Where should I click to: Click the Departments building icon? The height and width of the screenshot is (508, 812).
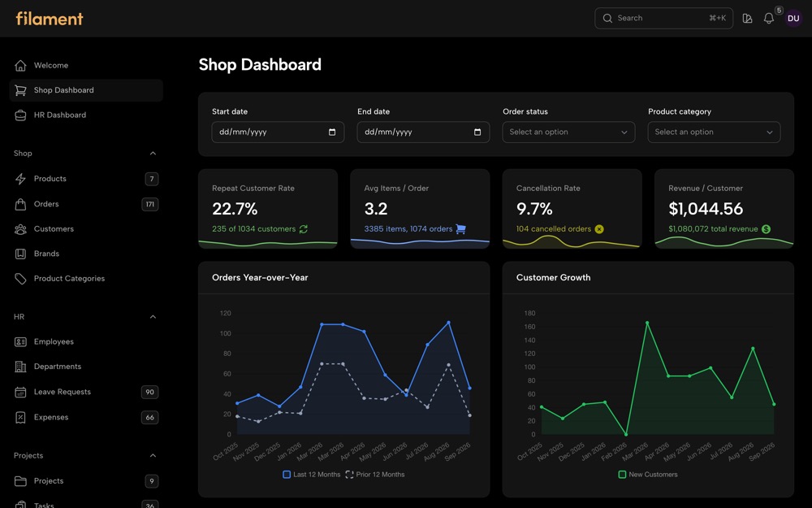(20, 367)
